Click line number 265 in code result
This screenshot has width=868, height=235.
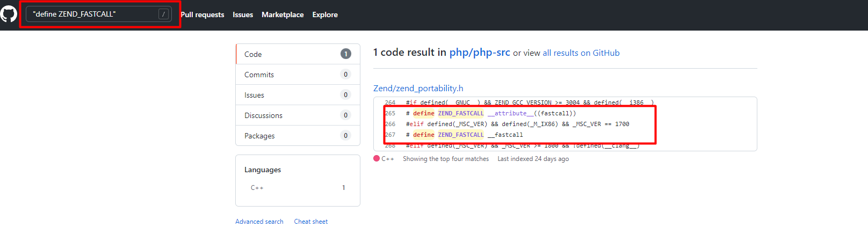(390, 113)
